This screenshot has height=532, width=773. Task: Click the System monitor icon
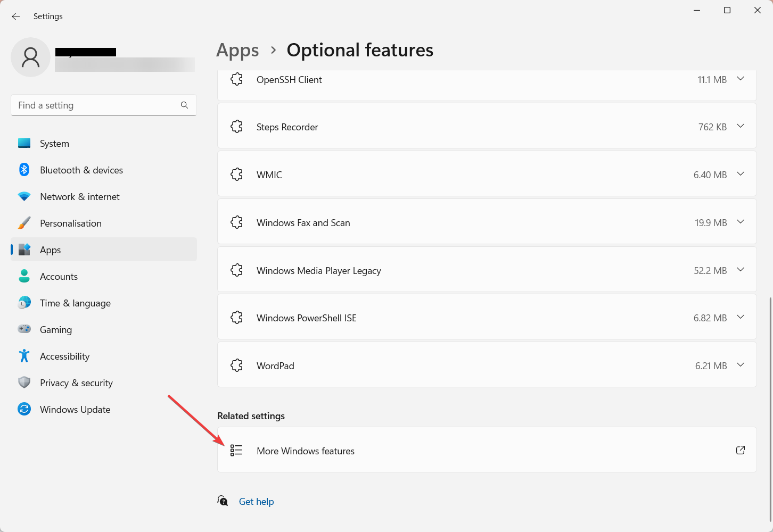(x=24, y=143)
